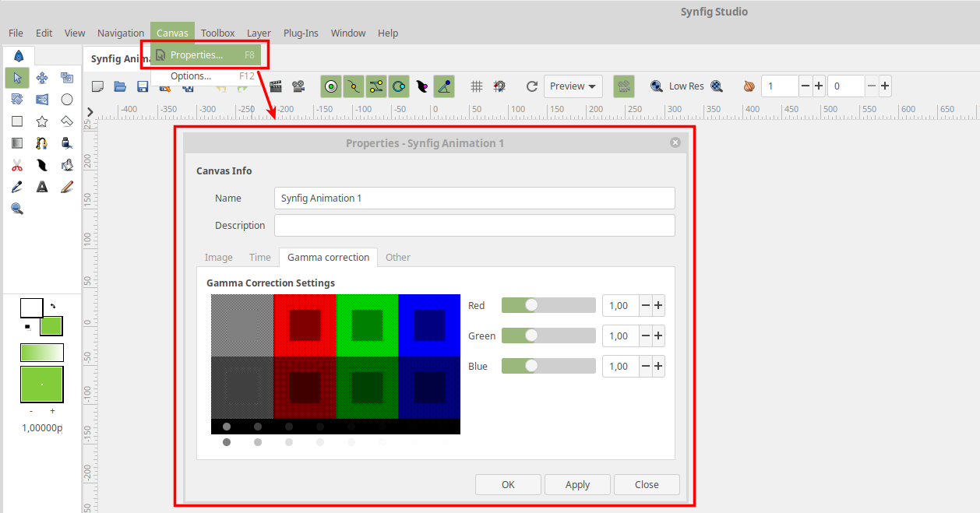Select the Sketch pencil tool
The image size is (980, 513).
pyautogui.click(x=67, y=186)
